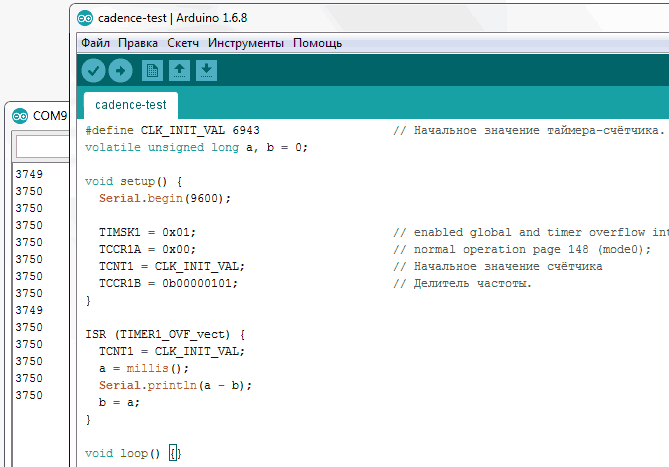The image size is (669, 467).
Task: Click the a = millis(); line
Action: 144,368
